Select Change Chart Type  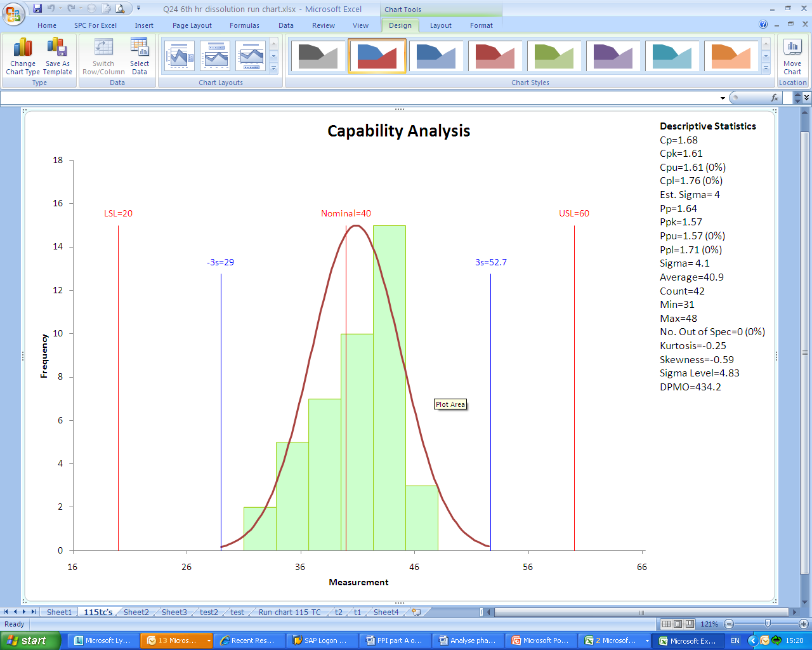22,56
